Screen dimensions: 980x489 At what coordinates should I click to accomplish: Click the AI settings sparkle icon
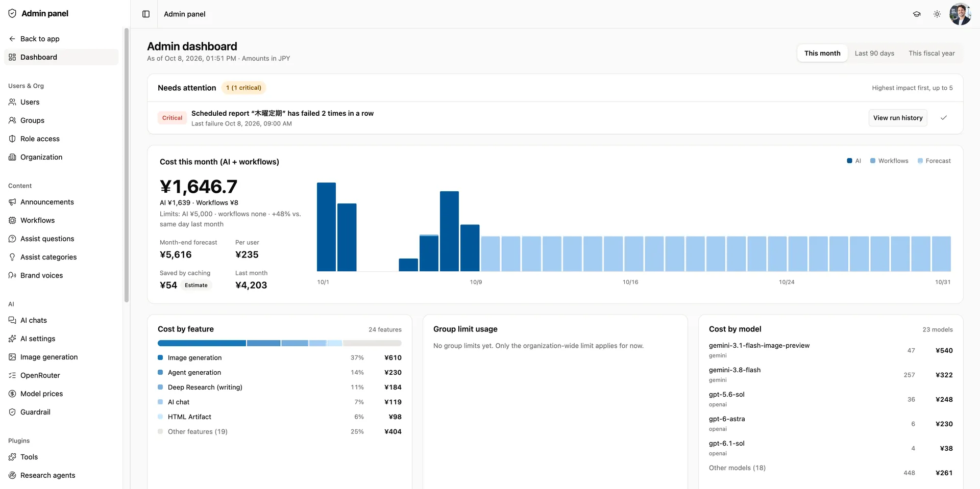point(12,339)
